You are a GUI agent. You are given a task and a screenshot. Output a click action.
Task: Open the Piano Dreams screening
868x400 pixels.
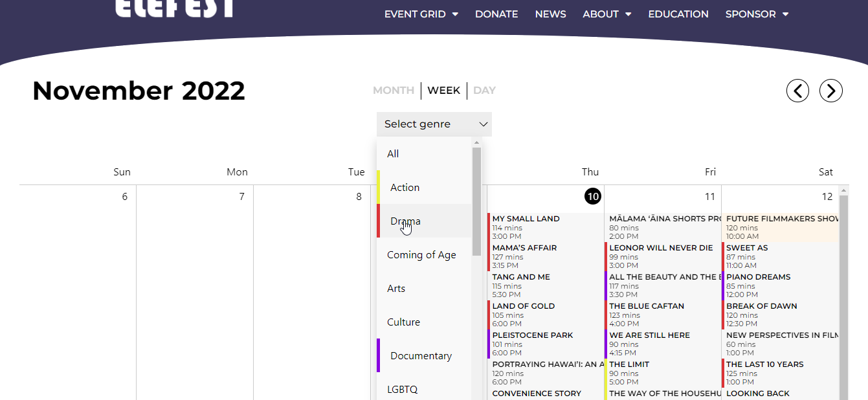tap(758, 277)
